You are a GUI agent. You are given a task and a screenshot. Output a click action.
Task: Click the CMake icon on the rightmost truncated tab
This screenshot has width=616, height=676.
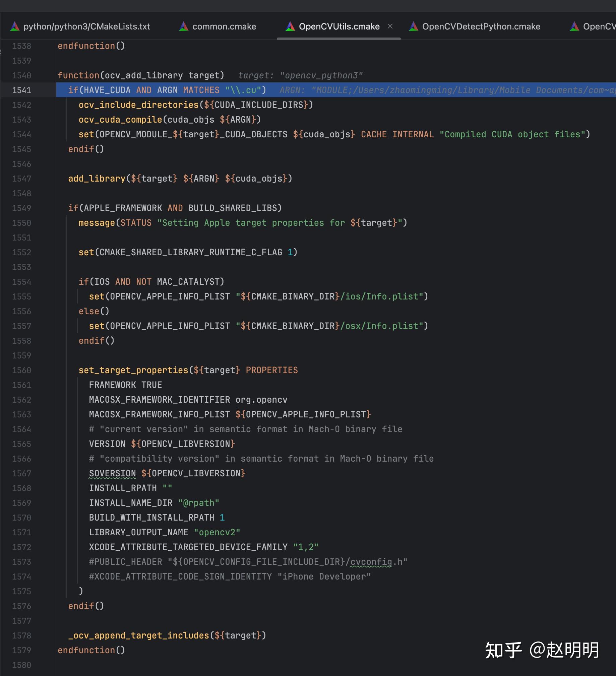click(x=575, y=26)
